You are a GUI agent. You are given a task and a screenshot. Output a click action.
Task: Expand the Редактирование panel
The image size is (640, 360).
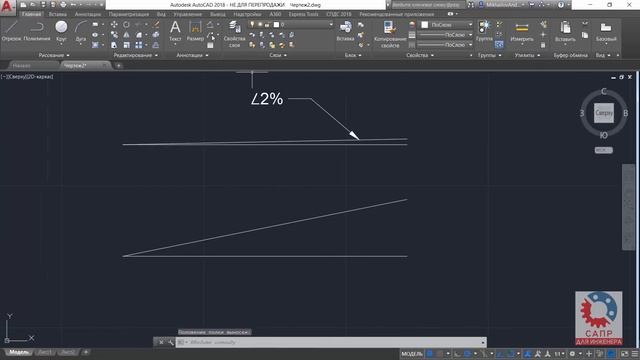(x=136, y=55)
